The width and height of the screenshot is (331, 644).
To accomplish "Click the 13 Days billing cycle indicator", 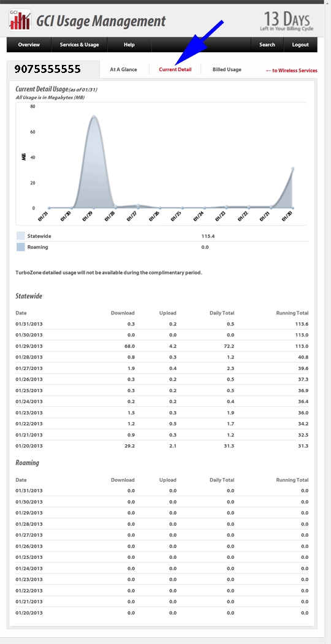I will [287, 21].
